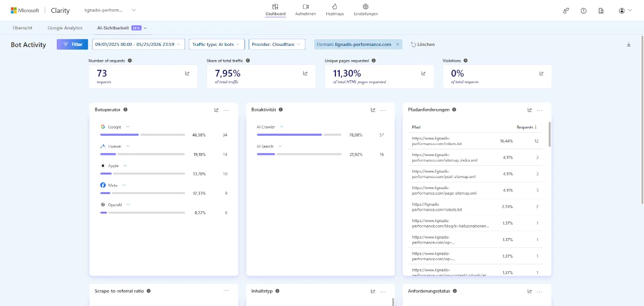Click the Filter button
Screen dimensions: 644x306
72,45
